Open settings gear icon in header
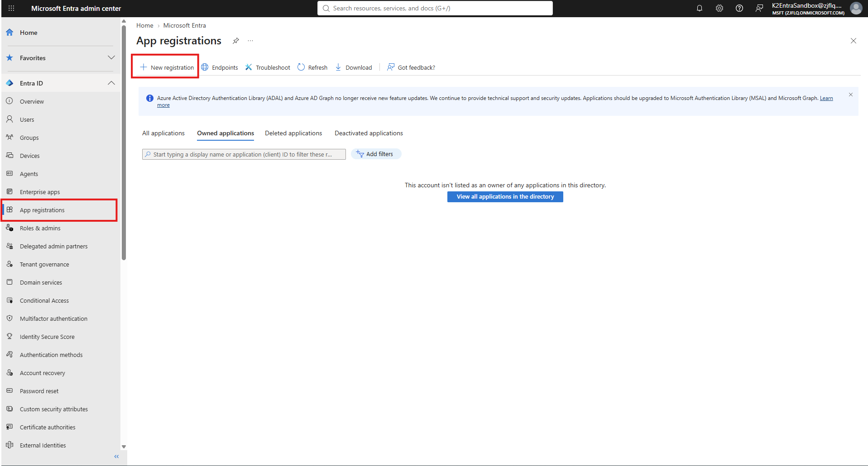Viewport: 868px width, 466px height. [x=719, y=8]
